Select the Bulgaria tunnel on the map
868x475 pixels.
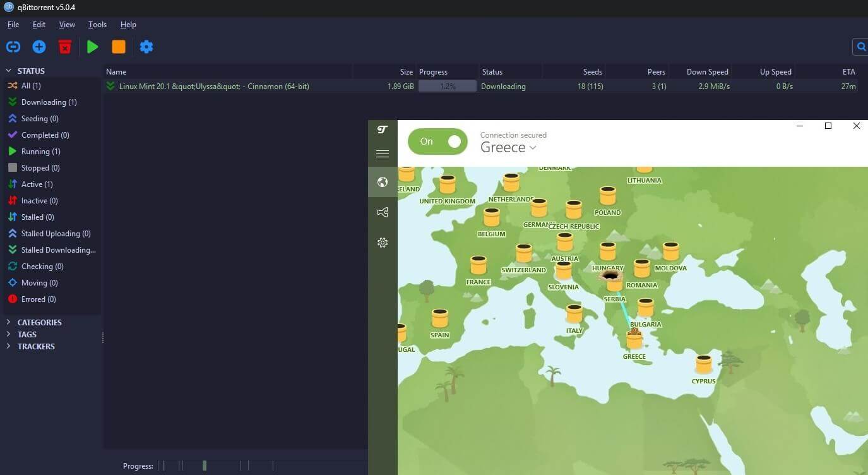[646, 308]
